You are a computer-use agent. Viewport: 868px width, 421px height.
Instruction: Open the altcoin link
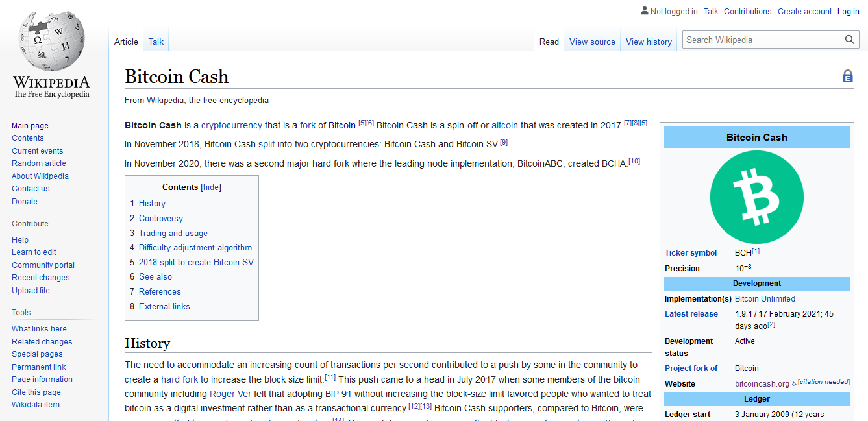[504, 125]
